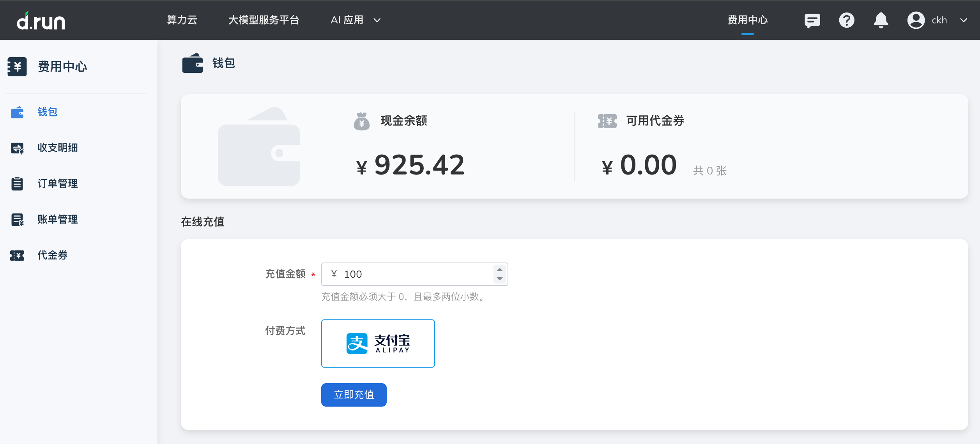
Task: Open 大模型服务平台 in top navigation
Action: [x=264, y=20]
